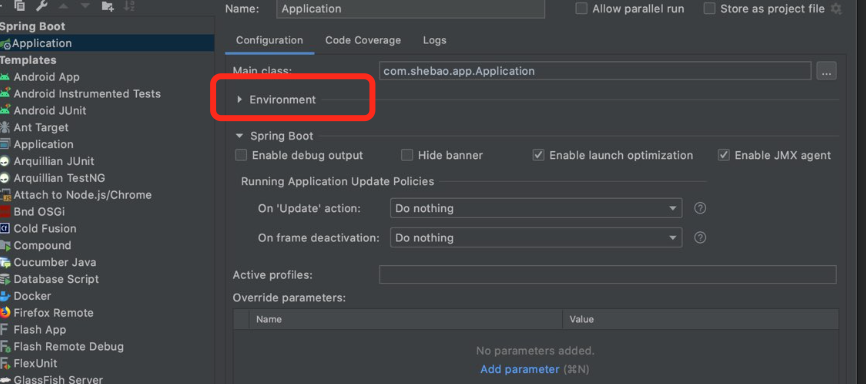Check Allow parallel run
Image resolution: width=866 pixels, height=384 pixels.
(581, 9)
